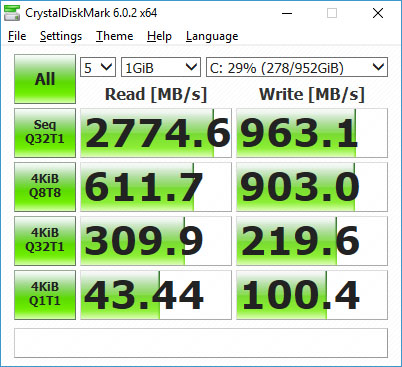Click the Seq read result 2774.6
Viewport: 402px width, 367px height.
point(156,133)
